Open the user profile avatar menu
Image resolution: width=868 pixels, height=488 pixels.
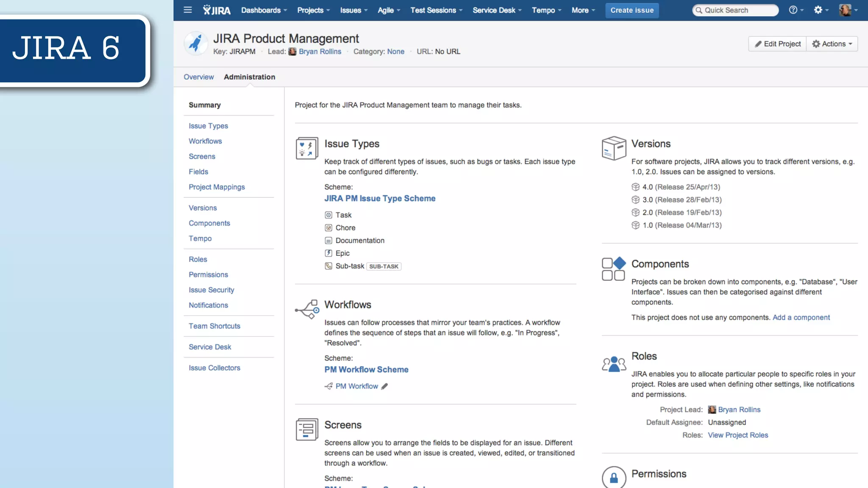848,10
